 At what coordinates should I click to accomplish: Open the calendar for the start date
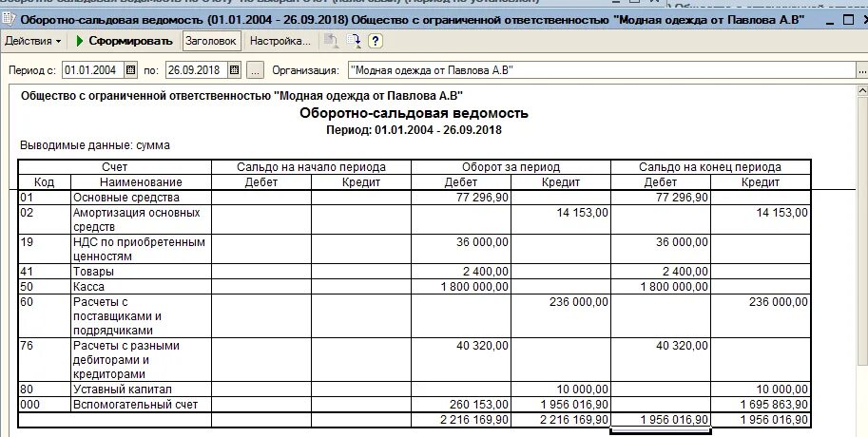(x=130, y=70)
